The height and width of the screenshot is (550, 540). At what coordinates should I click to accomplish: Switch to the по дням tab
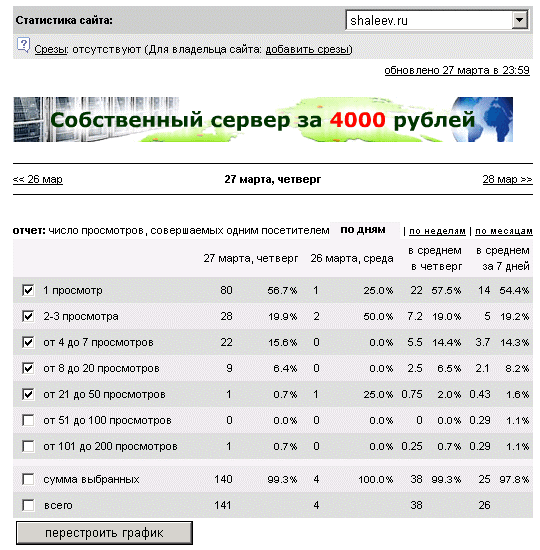(363, 230)
